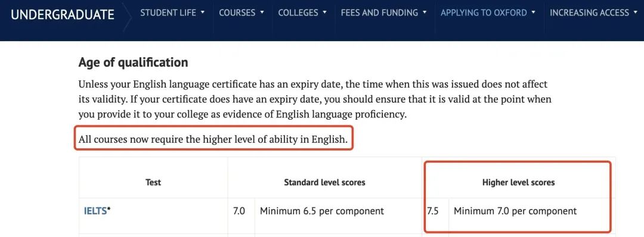This screenshot has width=644, height=237.
Task: Expand the Fees and Funding dropdown arrow
Action: (x=425, y=13)
